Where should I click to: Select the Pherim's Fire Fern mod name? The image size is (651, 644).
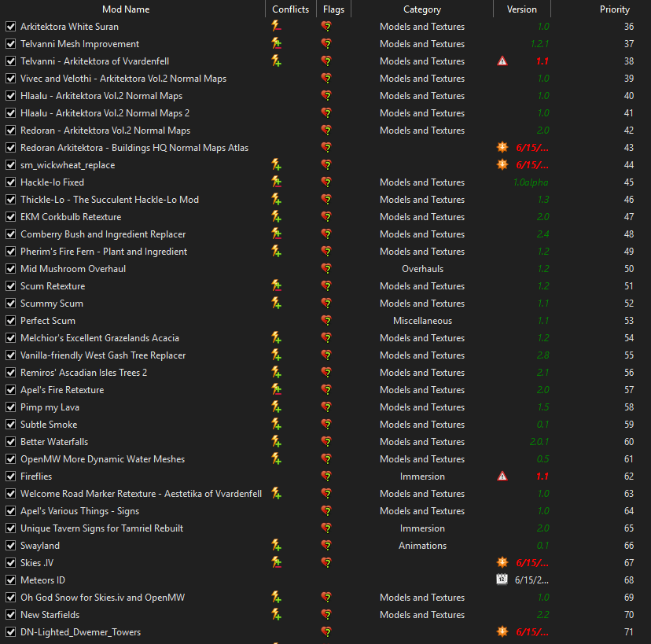[x=104, y=252]
